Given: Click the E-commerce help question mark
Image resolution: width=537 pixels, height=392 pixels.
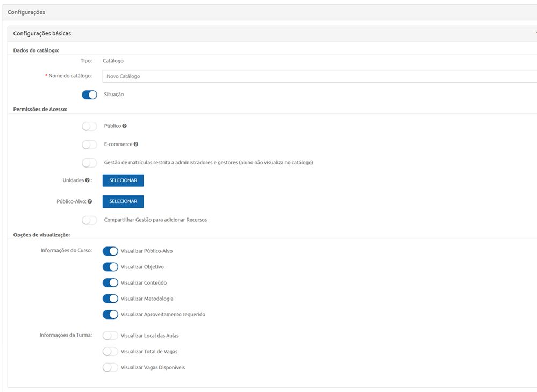Looking at the screenshot, I should coord(136,144).
